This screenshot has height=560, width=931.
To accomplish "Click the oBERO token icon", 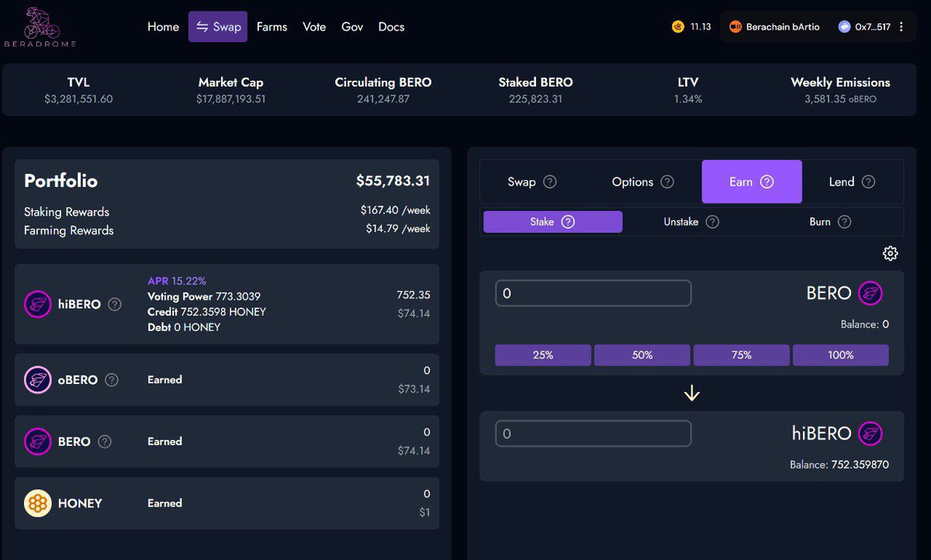I will (37, 380).
